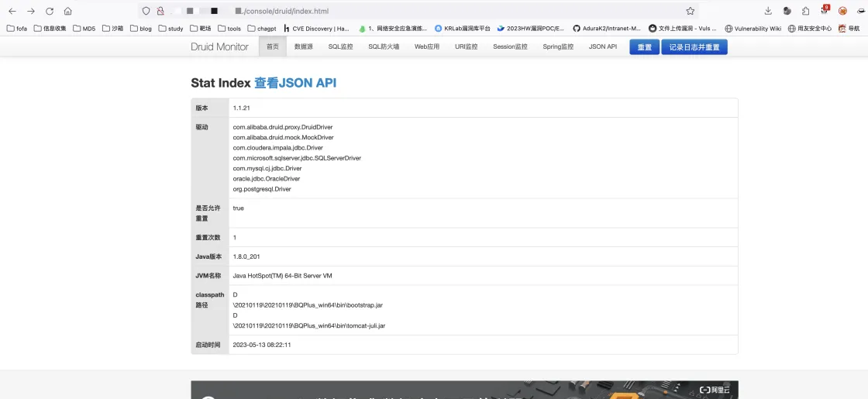
Task: Open the chagpt bookmark folder
Action: coord(262,28)
